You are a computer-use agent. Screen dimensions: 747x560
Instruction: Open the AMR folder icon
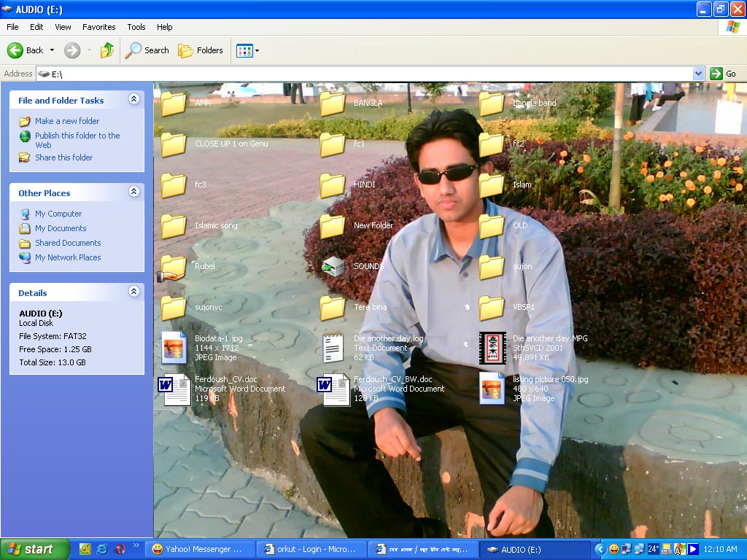[174, 104]
